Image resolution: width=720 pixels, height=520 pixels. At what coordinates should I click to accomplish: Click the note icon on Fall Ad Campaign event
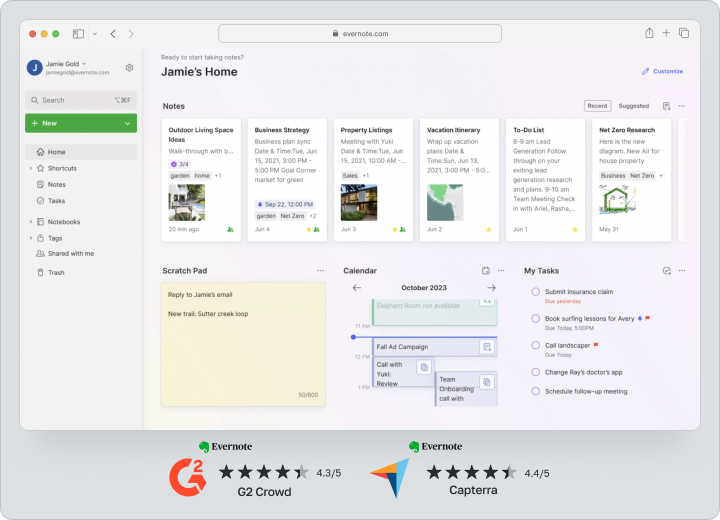click(487, 347)
